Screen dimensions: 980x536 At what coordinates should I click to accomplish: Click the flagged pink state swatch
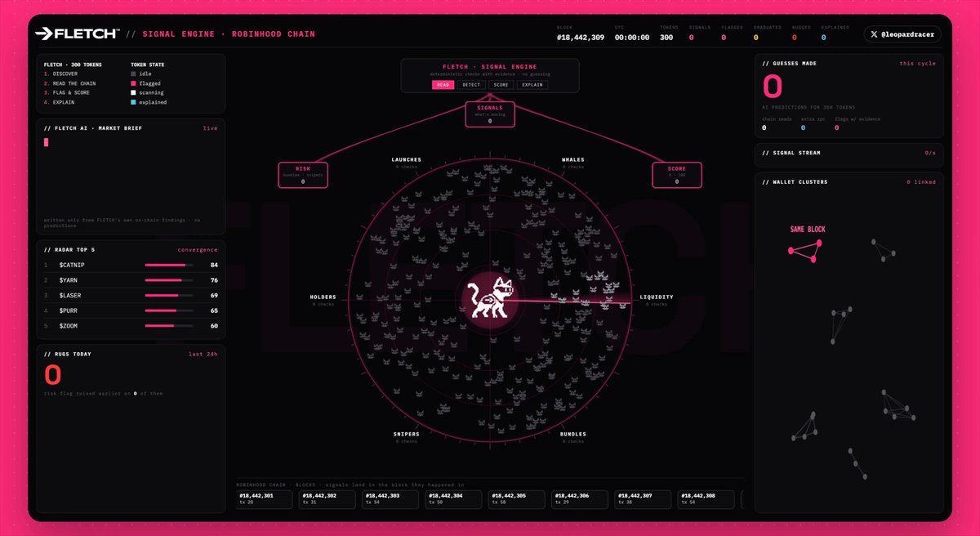pyautogui.click(x=134, y=83)
